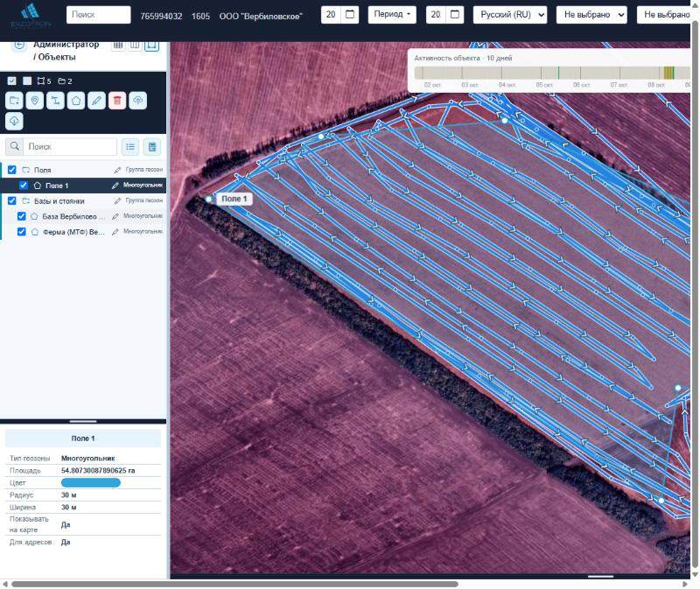Select the Ферма (МТФ) geozone row
This screenshot has width=700, height=589.
(84, 232)
